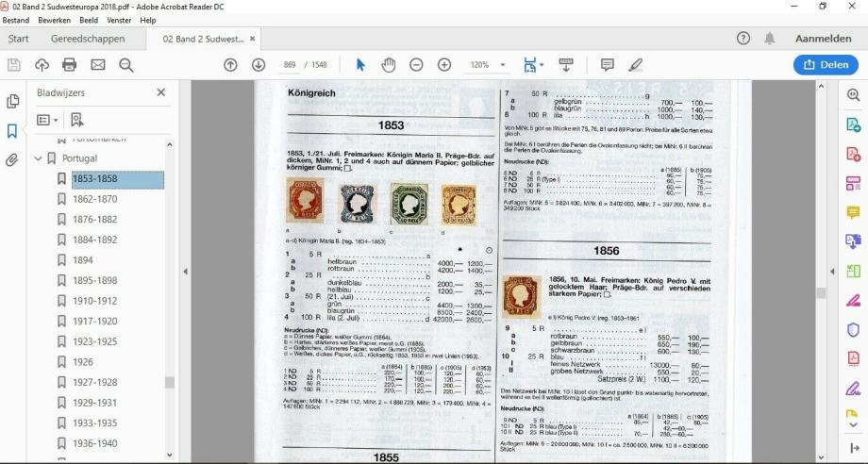Open Create PDF tool in right pane

coord(853,153)
